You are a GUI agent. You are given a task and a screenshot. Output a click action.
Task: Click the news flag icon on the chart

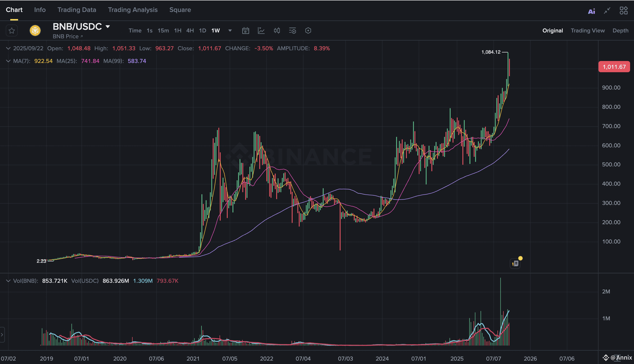pos(515,263)
